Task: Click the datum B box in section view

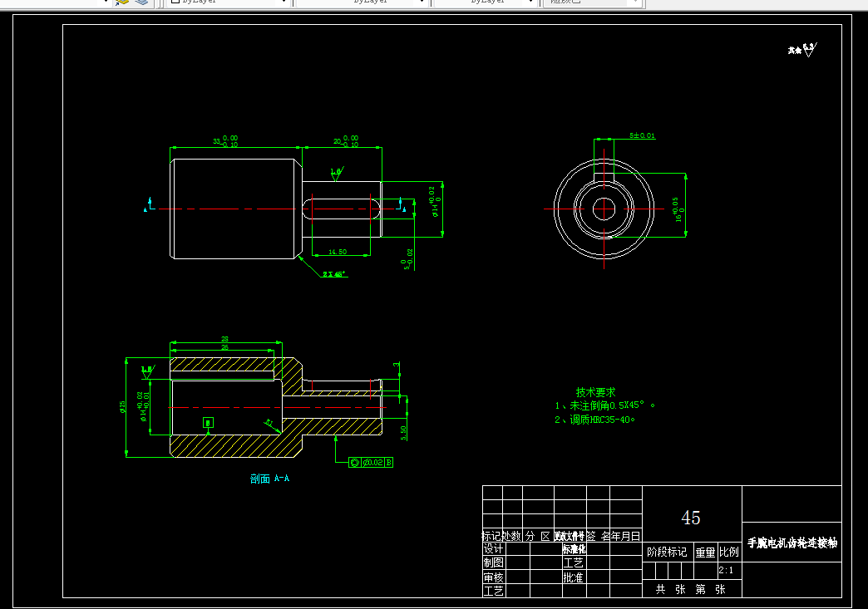Action: tap(208, 423)
